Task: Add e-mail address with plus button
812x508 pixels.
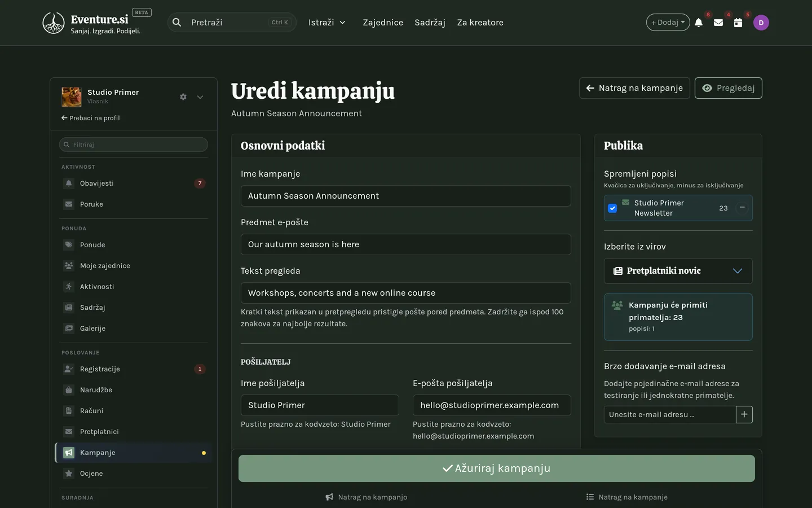Action: coord(744,414)
